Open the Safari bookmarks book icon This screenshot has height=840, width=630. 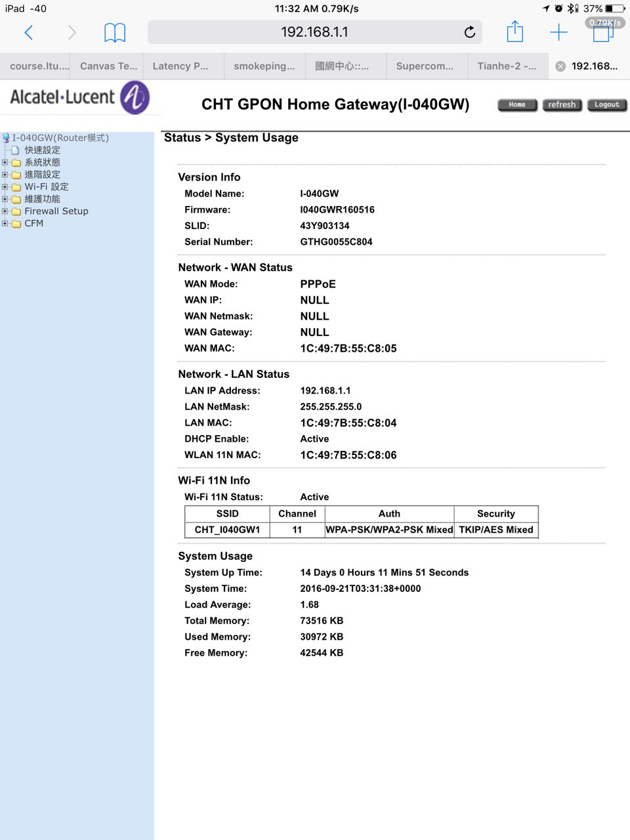click(x=115, y=32)
